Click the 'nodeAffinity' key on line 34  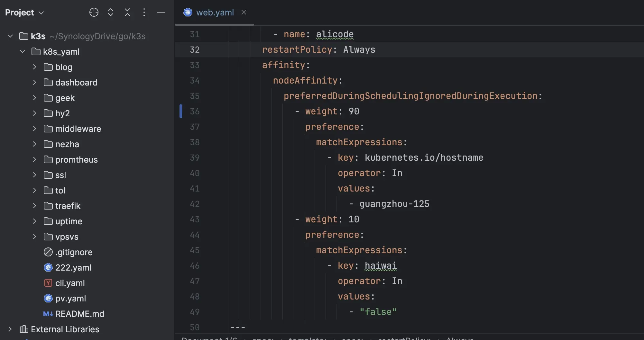pos(305,80)
